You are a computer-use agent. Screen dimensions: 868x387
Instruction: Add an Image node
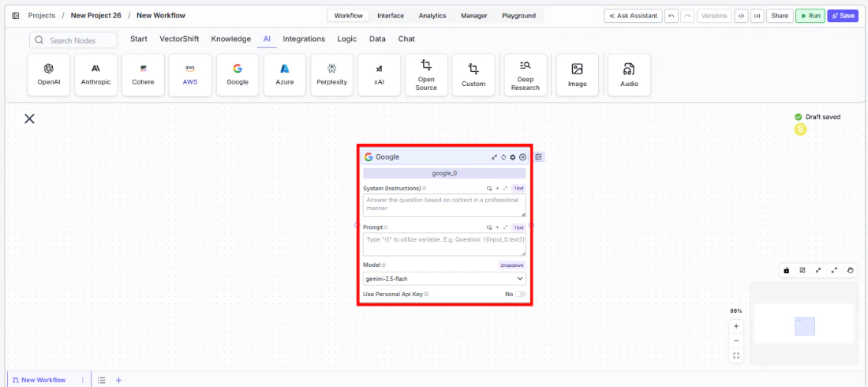click(x=578, y=75)
